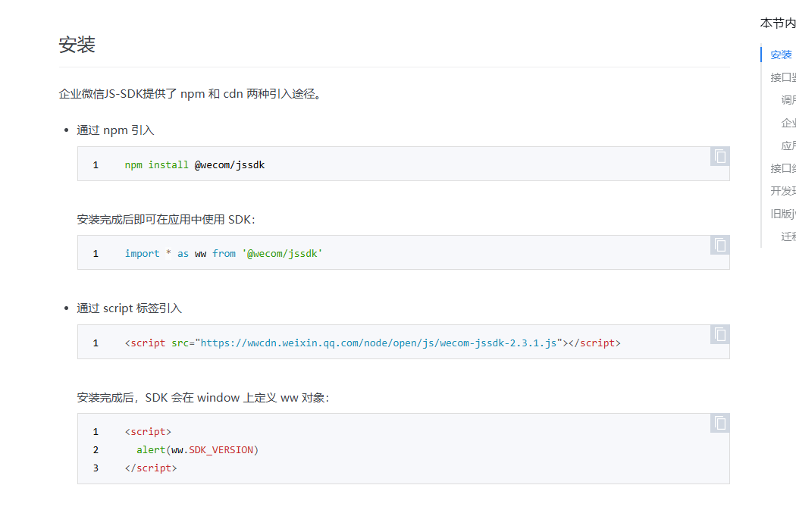Image resolution: width=796 pixels, height=532 pixels.
Task: Click the alert(ww.SDK_VERSION) code line
Action: pos(197,449)
